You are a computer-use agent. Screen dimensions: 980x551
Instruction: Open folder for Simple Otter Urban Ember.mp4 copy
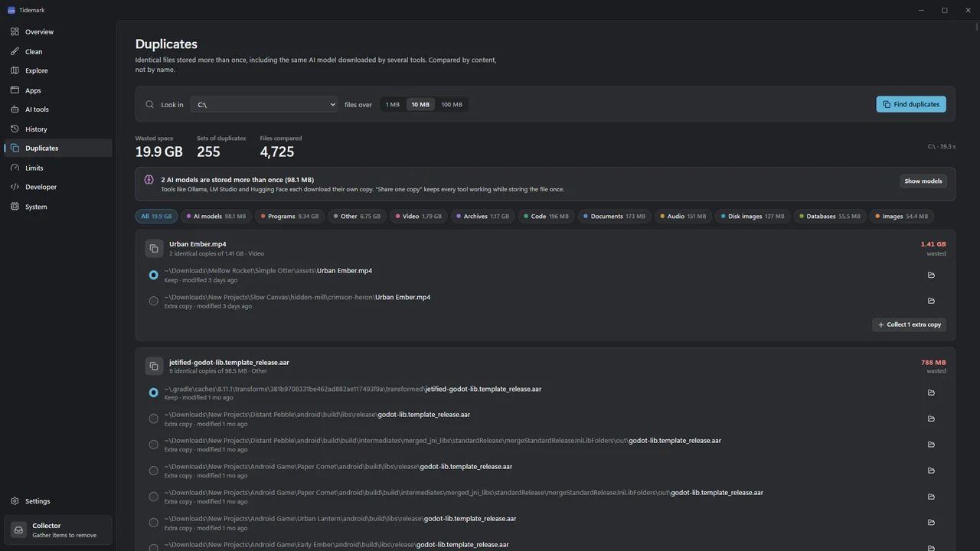(x=931, y=275)
